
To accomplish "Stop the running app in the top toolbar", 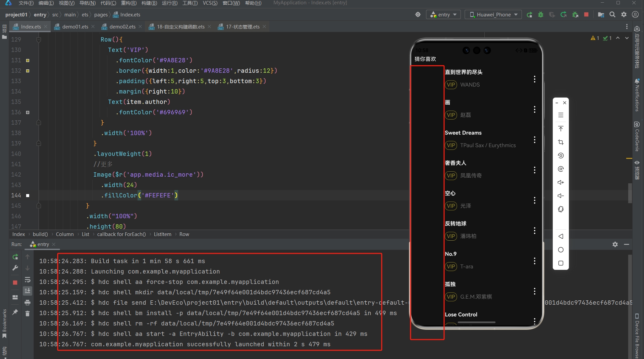I will point(586,15).
